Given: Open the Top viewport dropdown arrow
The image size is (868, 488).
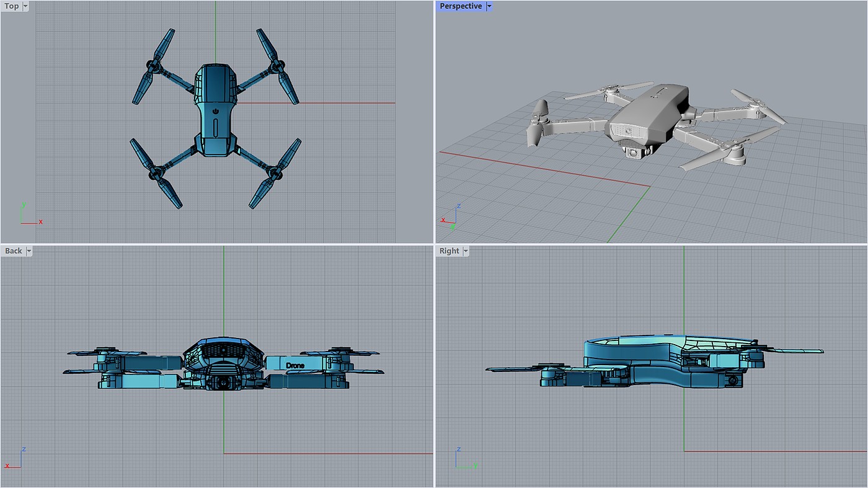Looking at the screenshot, I should click(25, 6).
